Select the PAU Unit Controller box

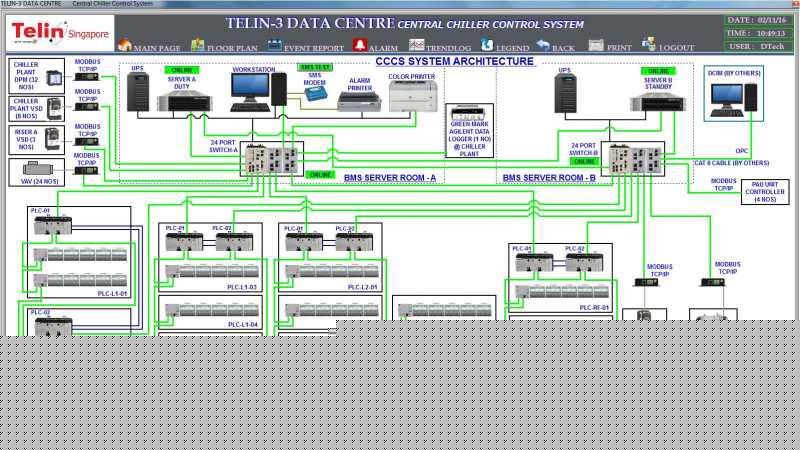pos(765,192)
